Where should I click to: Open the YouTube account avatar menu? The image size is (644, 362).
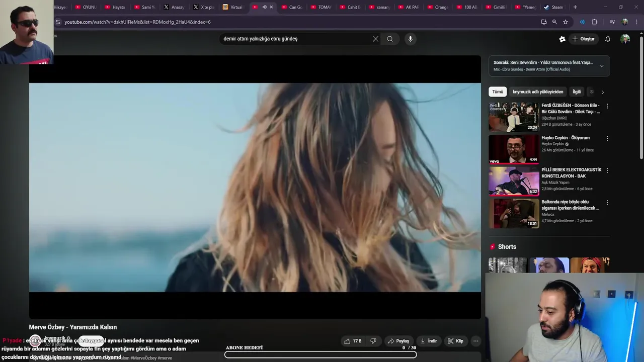coord(625,39)
